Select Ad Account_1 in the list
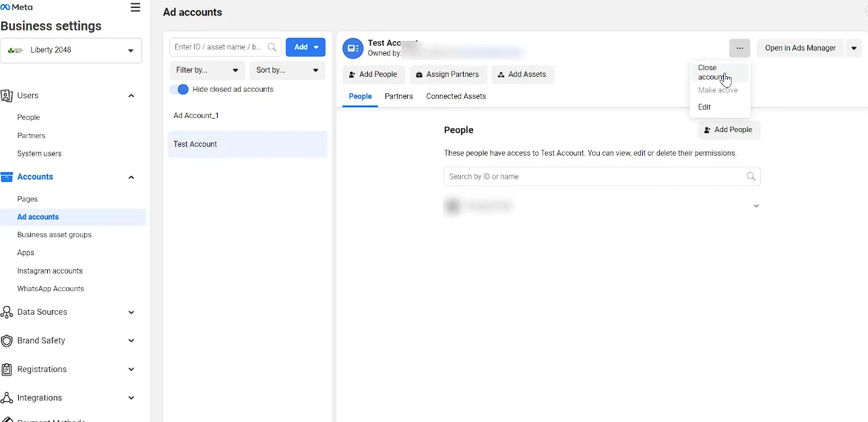Image resolution: width=868 pixels, height=422 pixels. [x=247, y=116]
